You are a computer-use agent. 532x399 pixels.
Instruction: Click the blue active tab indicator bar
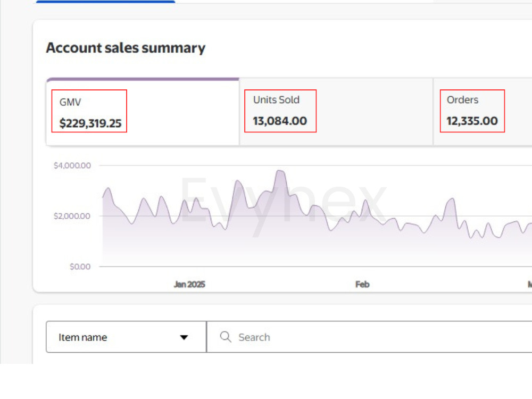[x=105, y=2]
